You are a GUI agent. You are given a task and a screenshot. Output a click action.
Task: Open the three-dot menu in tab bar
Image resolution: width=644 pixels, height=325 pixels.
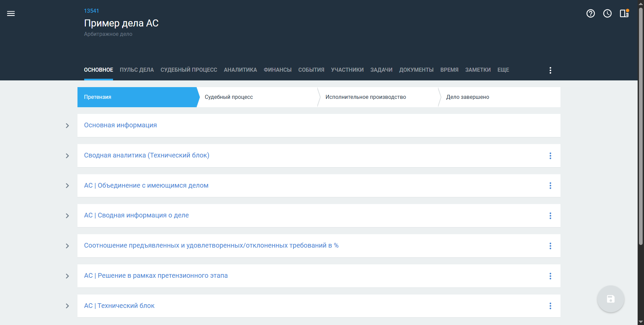tap(550, 70)
